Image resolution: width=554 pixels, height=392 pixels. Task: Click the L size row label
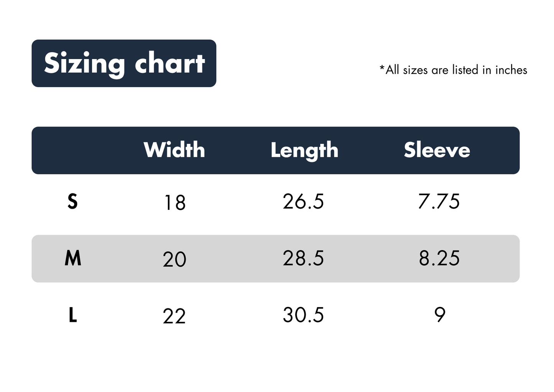pyautogui.click(x=73, y=315)
